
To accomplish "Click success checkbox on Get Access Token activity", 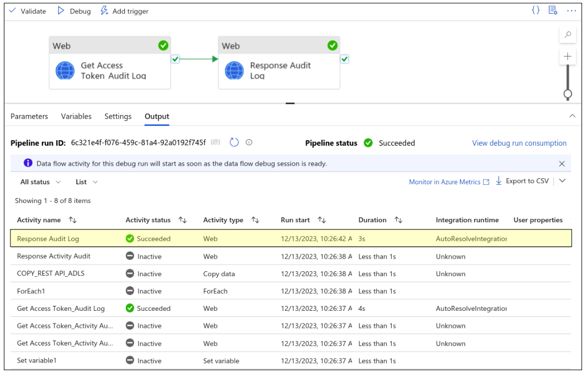I will (175, 59).
